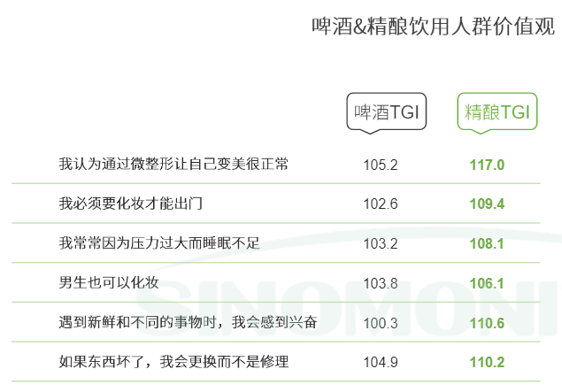This screenshot has height=392, width=562.
Task: Click the green craft TGI value 117.0
Action: (x=487, y=165)
